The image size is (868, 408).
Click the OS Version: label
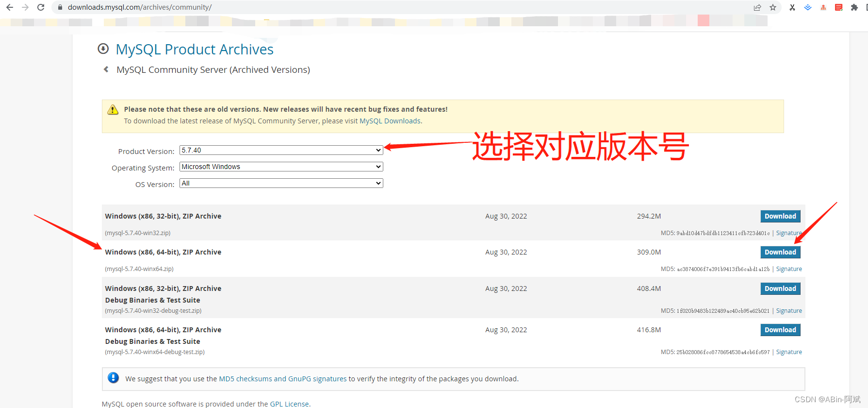point(155,185)
